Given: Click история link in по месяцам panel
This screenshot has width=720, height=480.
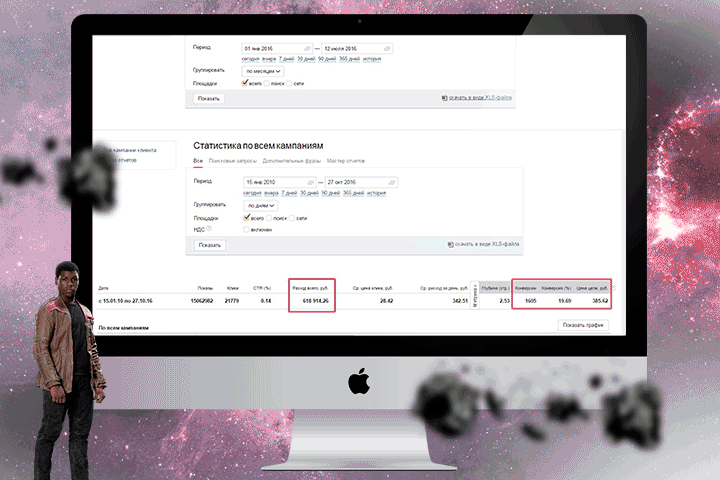Looking at the screenshot, I should (x=372, y=59).
